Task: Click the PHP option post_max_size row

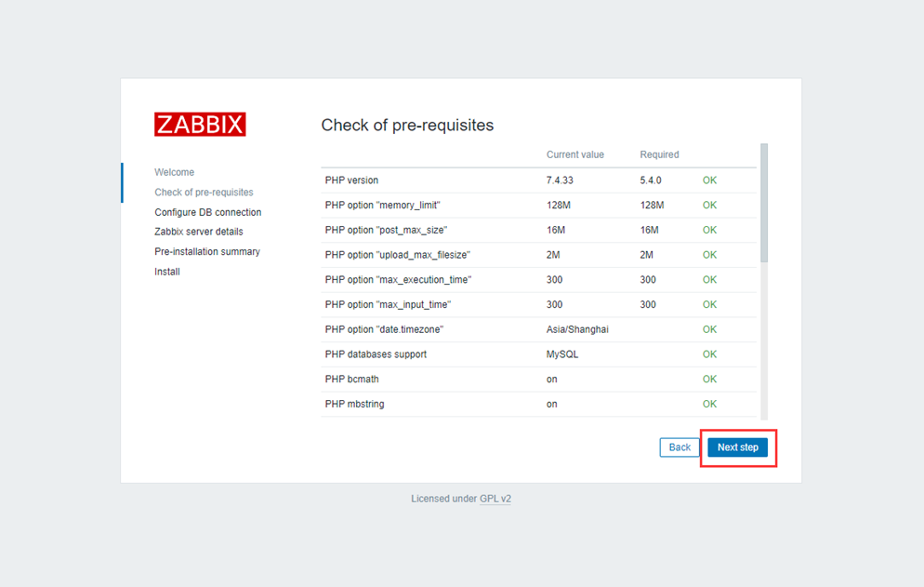Action: (538, 230)
